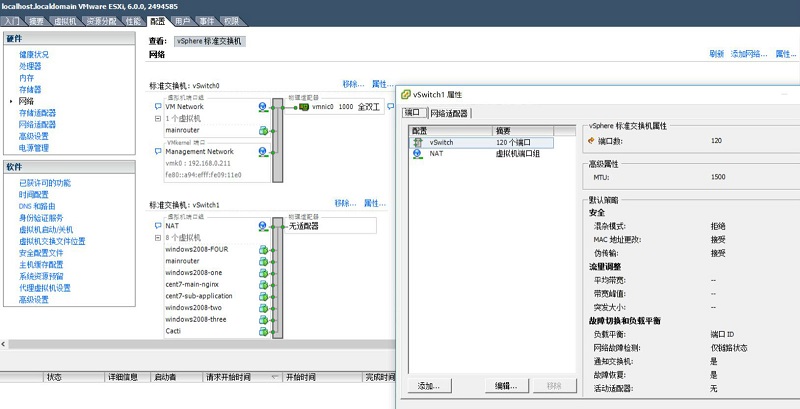This screenshot has height=409, width=800.
Task: Click the 添加... button in the dialog
Action: click(431, 386)
